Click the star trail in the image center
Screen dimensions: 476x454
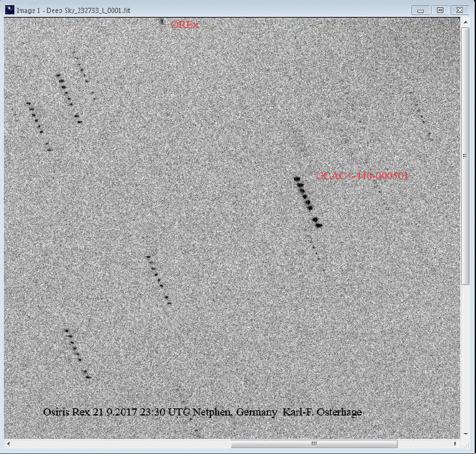158,279
